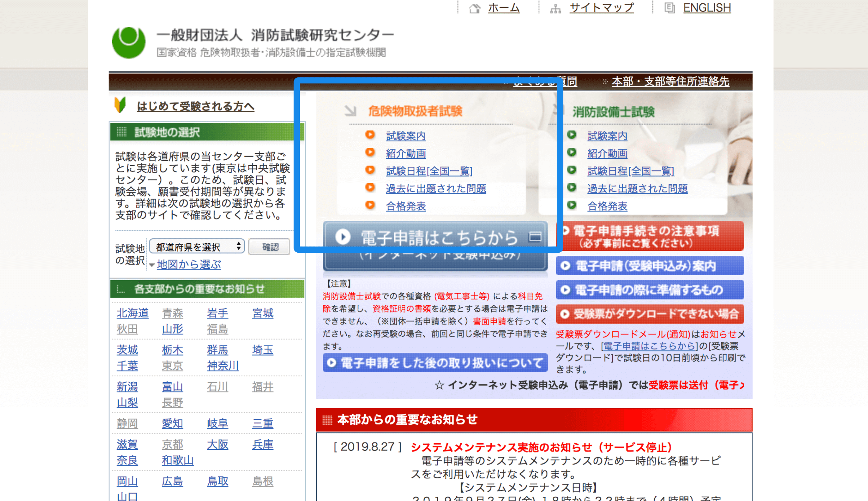Open 茨城 branch link
The height and width of the screenshot is (501, 868).
click(127, 350)
